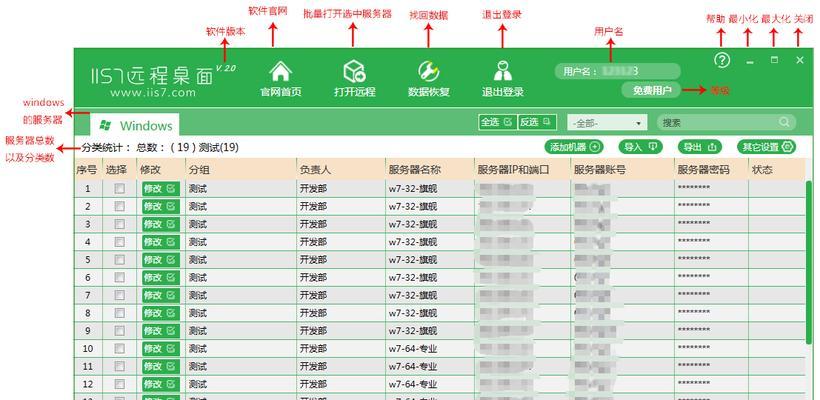
Task: Open the -全部- group dropdown
Action: tap(607, 123)
